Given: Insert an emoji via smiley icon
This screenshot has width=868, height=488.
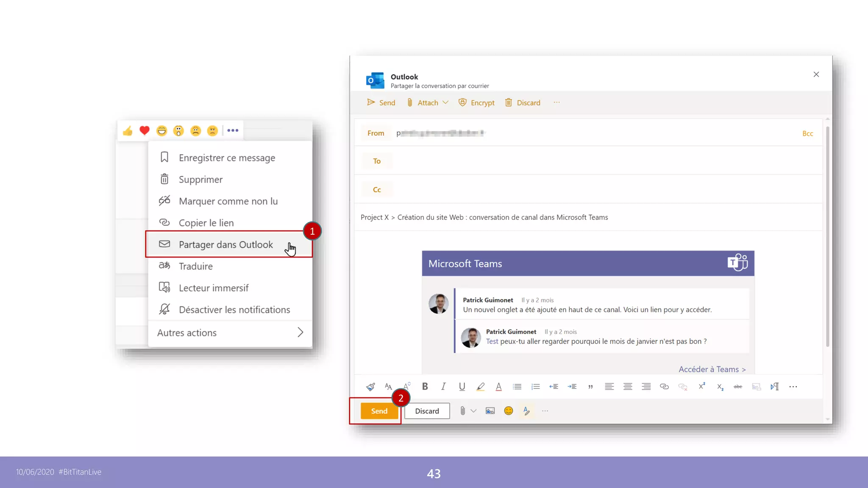Looking at the screenshot, I should pyautogui.click(x=509, y=411).
